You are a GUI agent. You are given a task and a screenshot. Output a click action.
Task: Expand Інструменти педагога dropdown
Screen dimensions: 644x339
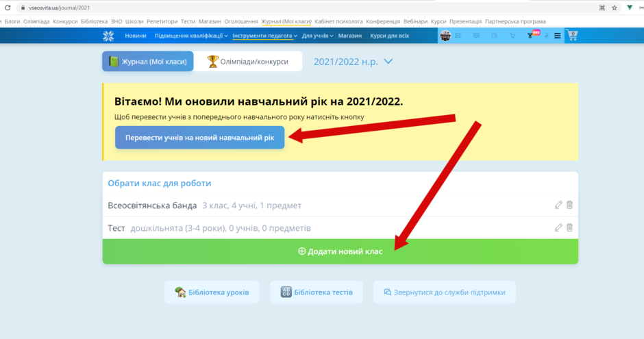[265, 36]
